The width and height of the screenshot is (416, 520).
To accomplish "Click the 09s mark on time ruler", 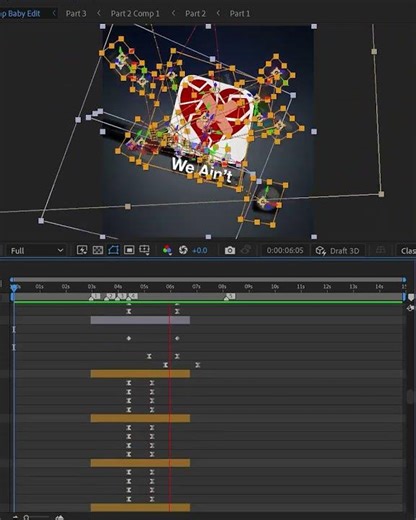I will (x=248, y=287).
